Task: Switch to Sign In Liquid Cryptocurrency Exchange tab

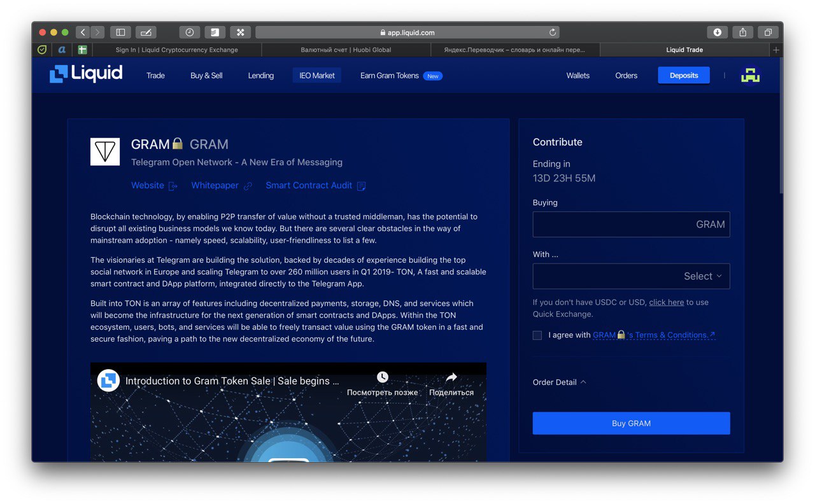Action: click(x=176, y=50)
